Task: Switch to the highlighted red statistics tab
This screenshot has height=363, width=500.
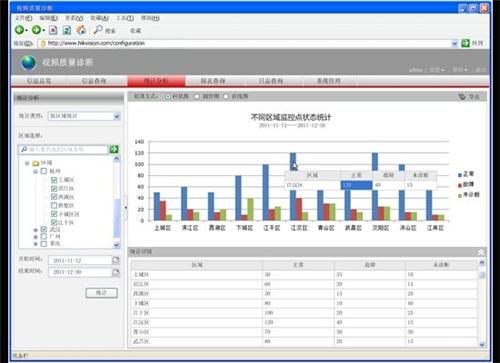Action: 156,81
